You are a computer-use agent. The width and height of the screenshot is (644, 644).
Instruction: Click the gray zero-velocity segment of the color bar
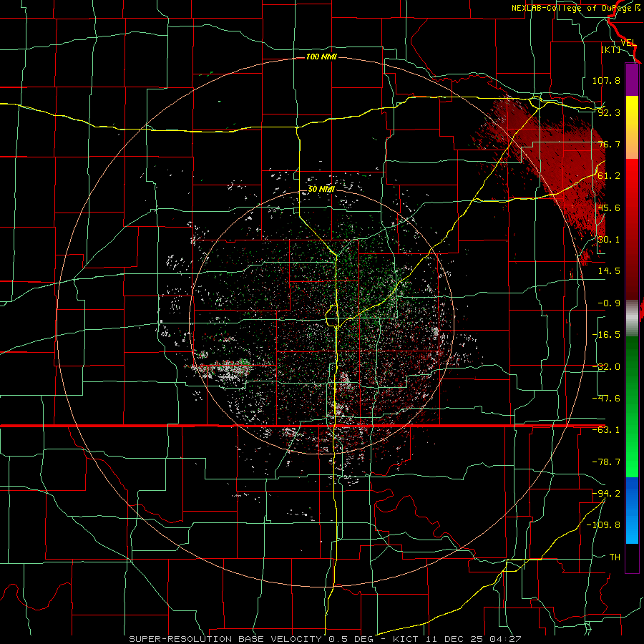coord(632,316)
